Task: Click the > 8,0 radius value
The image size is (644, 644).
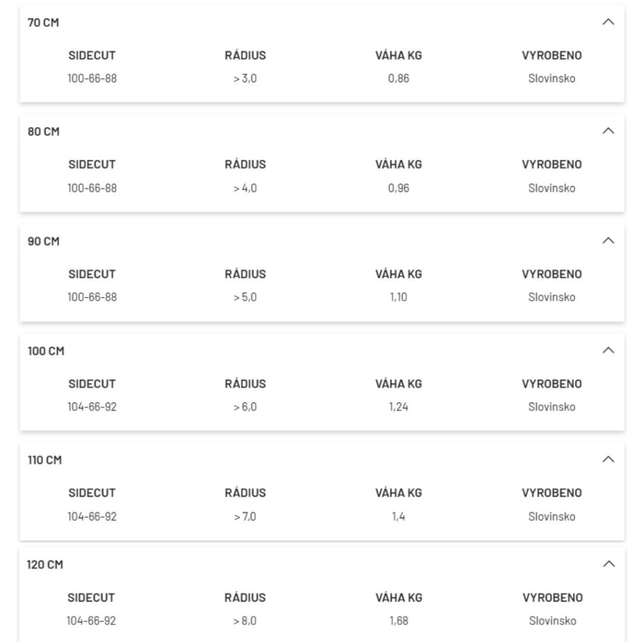Action: click(x=245, y=621)
